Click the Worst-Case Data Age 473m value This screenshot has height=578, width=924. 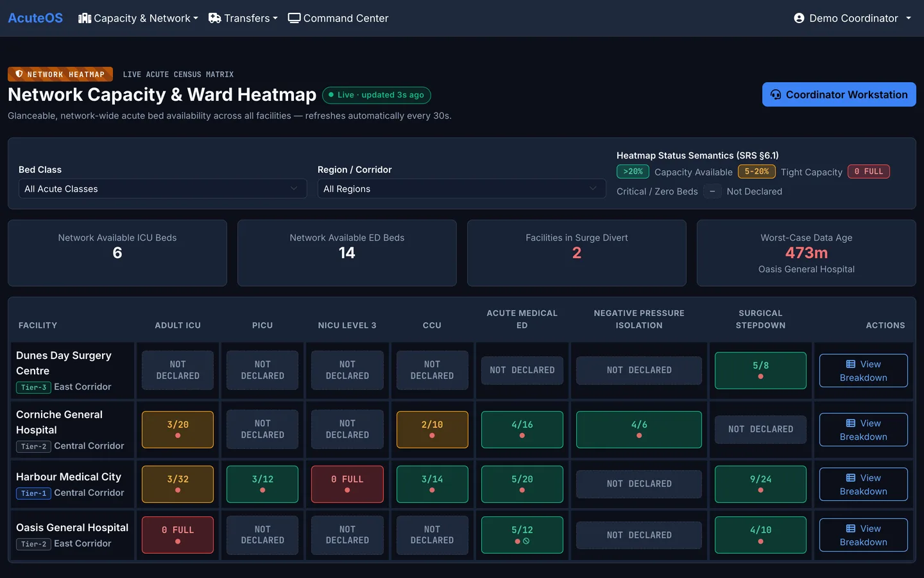point(807,253)
